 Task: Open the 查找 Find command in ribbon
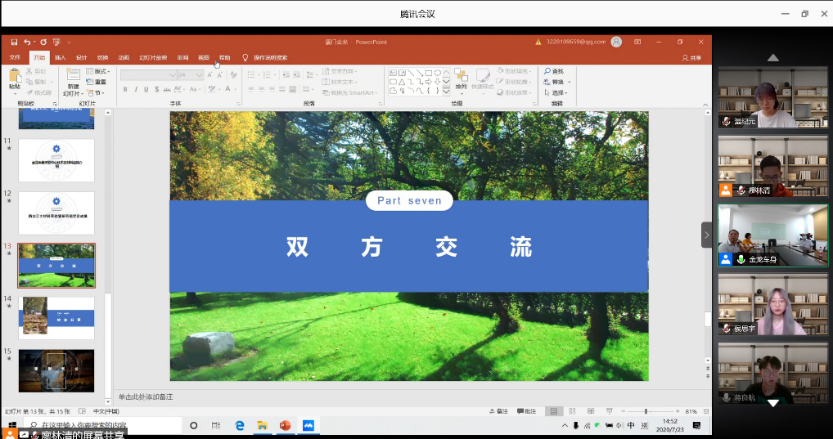pyautogui.click(x=553, y=72)
